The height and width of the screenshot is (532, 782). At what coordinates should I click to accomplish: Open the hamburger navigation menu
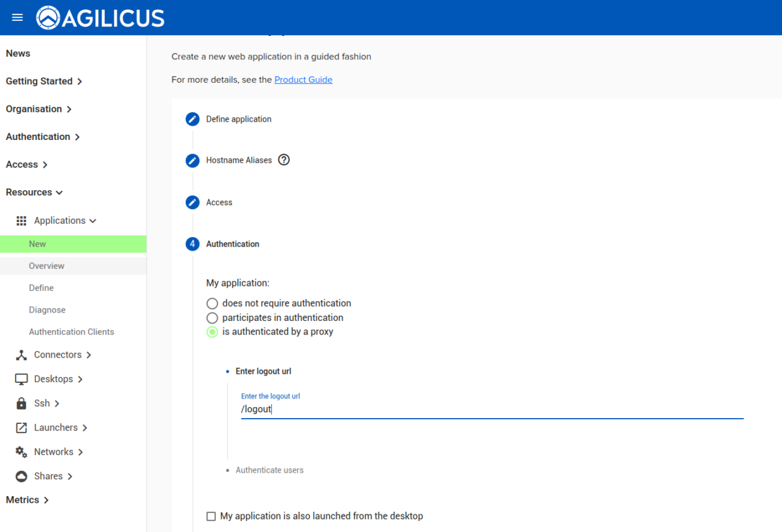coord(17,17)
